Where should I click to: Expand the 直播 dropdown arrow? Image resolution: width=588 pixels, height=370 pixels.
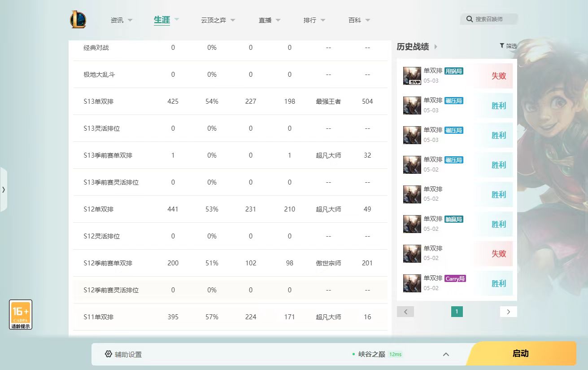coord(278,20)
